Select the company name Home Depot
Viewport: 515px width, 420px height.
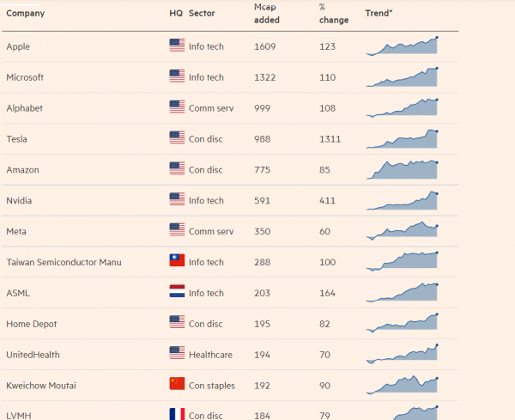(x=32, y=324)
